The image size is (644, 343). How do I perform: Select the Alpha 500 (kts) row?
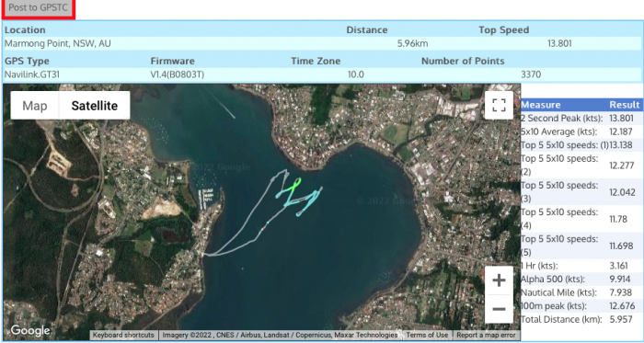[x=581, y=280]
